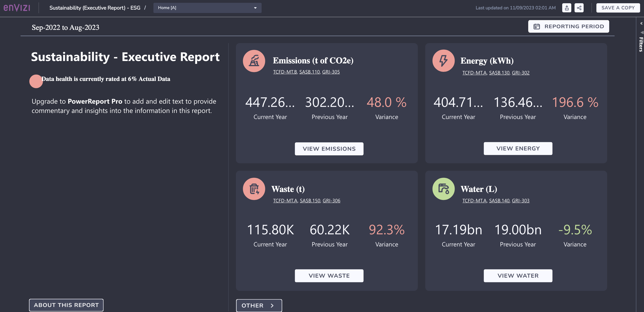Click Waste variance 92.3%
The width and height of the screenshot is (644, 312).
click(386, 230)
